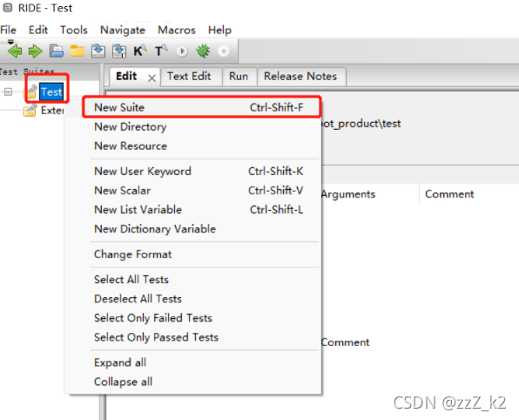Image resolution: width=519 pixels, height=420 pixels.
Task: Open the Tools menu
Action: 73,30
